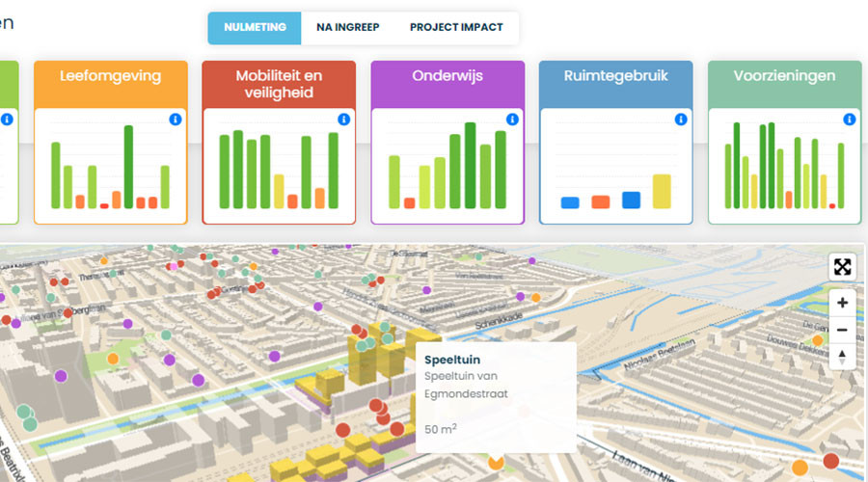Click orange bar in Ruimtegebruik chart
The width and height of the screenshot is (868, 482).
point(601,202)
